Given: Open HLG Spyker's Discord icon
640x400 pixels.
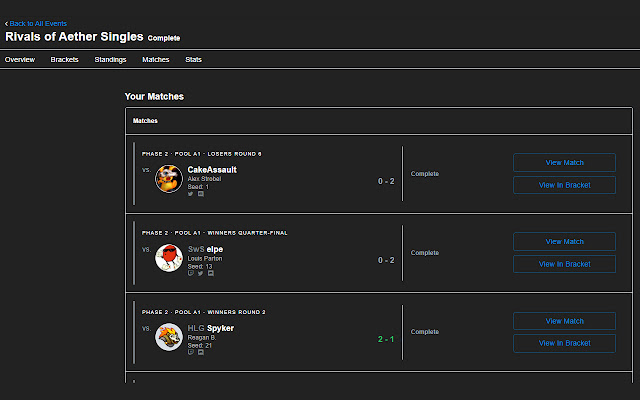Looking at the screenshot, I should point(201,352).
